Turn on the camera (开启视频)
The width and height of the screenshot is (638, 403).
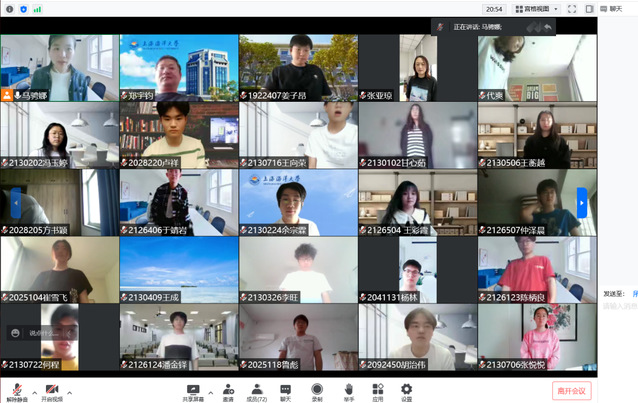(50, 390)
